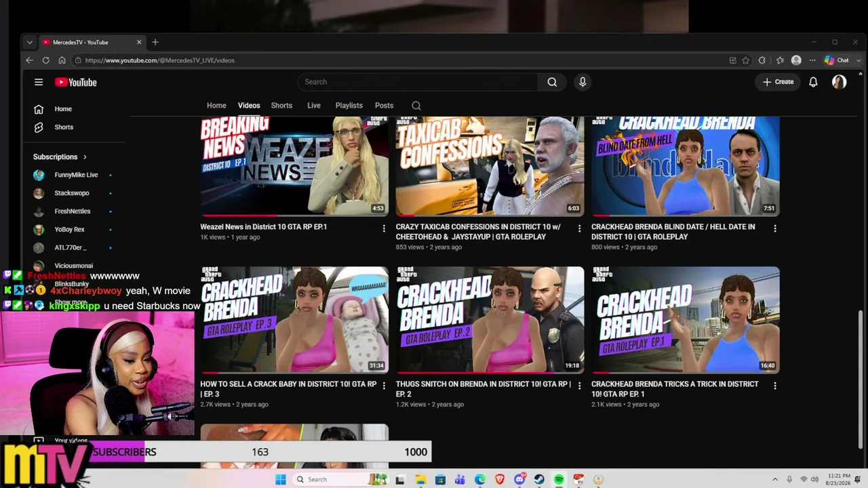868x488 pixels.
Task: Open options for Crackhead Brenda Blind Date video
Action: click(x=775, y=228)
